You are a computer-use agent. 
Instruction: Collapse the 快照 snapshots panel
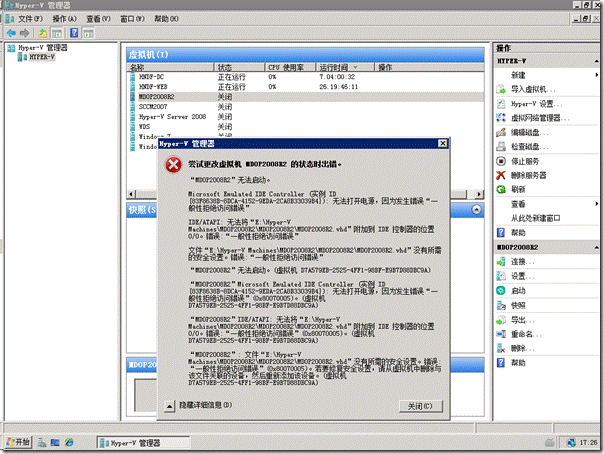(476, 210)
